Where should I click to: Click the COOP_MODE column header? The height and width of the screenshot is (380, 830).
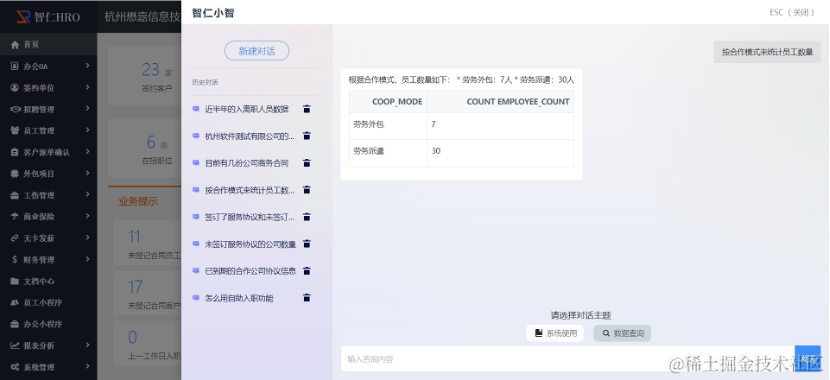[x=388, y=102]
